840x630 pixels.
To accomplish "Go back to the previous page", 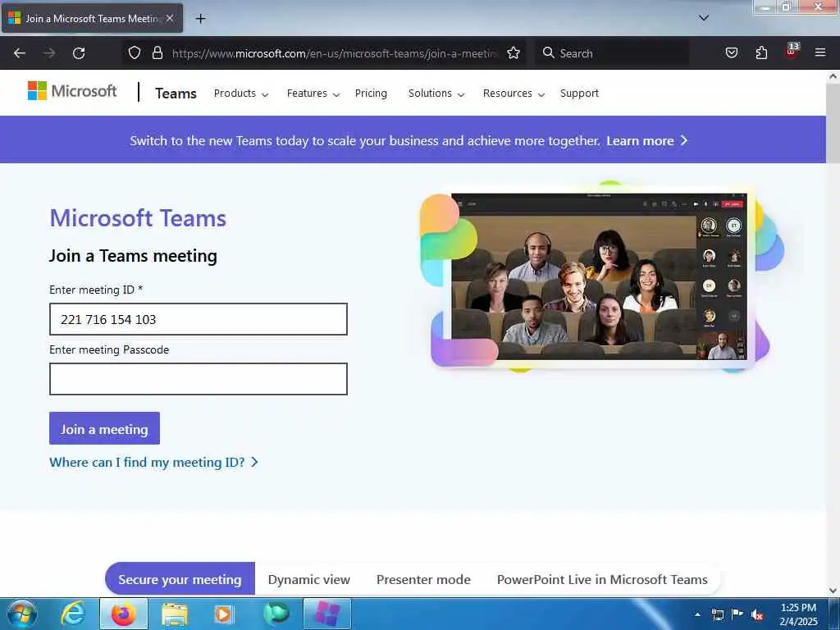I will (x=20, y=53).
